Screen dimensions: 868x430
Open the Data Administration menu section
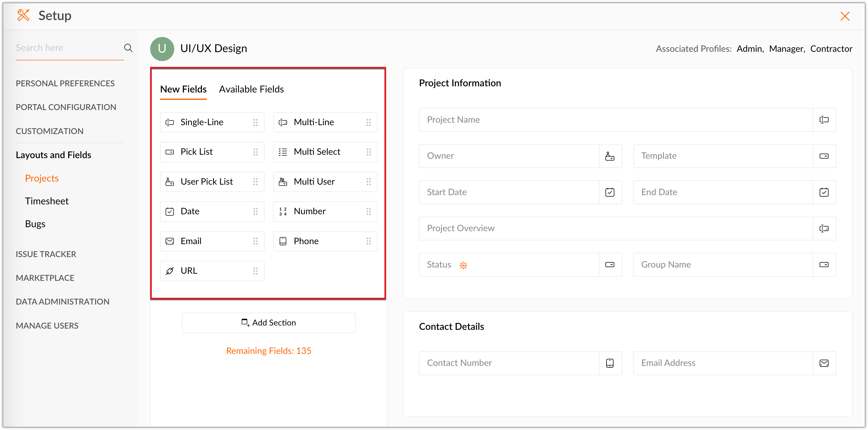tap(62, 301)
